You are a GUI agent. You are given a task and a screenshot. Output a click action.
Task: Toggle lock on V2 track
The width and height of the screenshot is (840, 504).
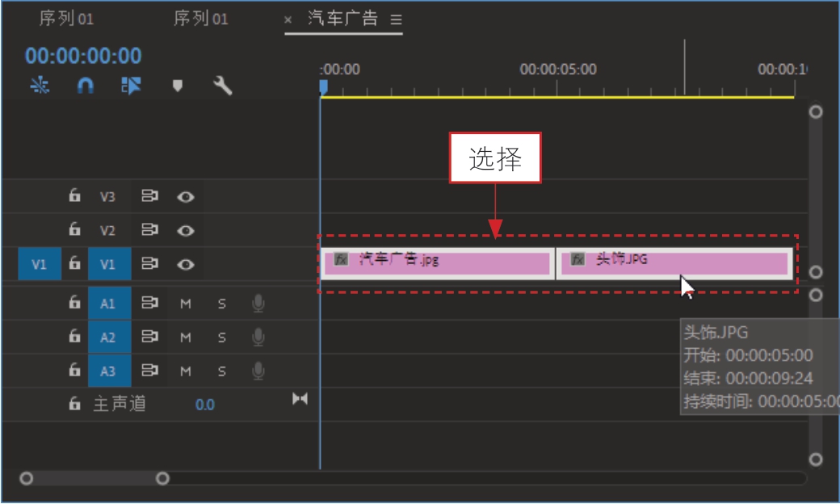74,229
